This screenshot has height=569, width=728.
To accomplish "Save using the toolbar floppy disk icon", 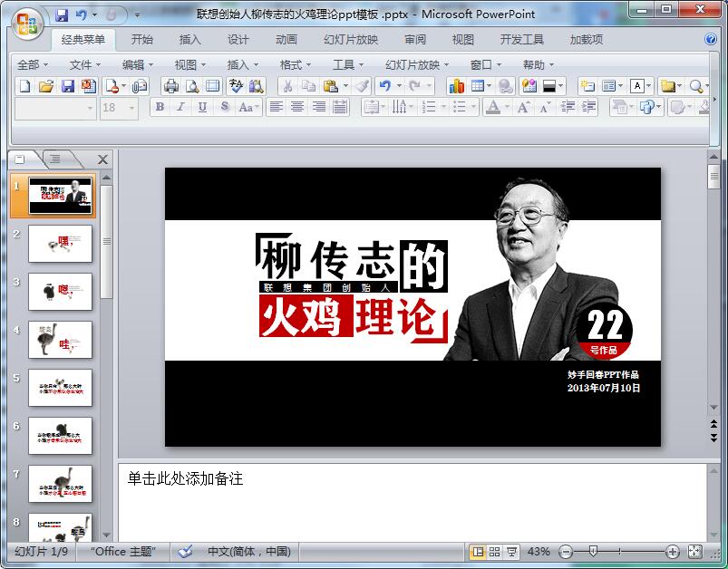I will (68, 86).
